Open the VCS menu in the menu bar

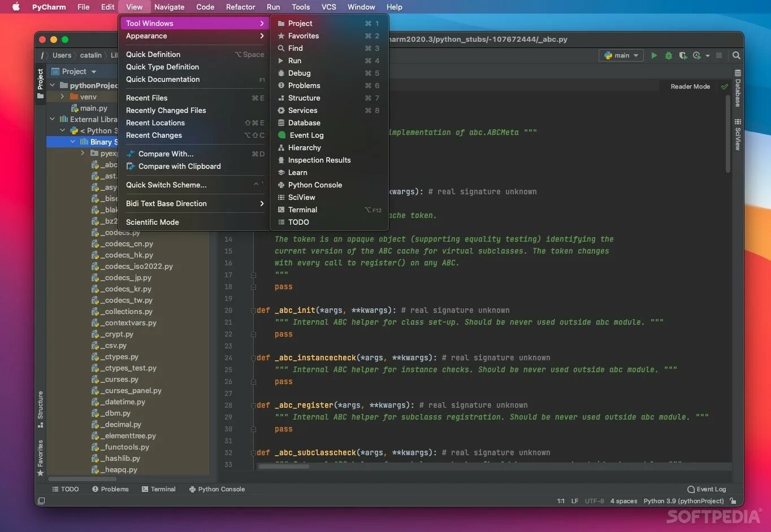click(328, 7)
